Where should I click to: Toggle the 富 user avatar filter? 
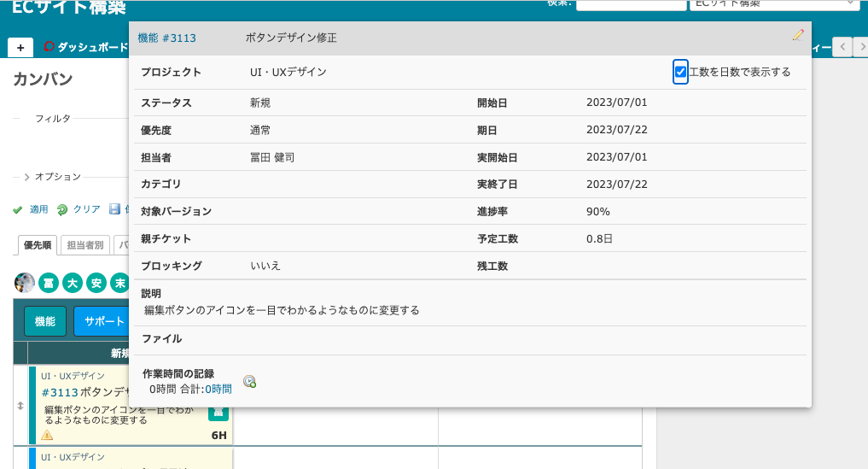[x=49, y=283]
